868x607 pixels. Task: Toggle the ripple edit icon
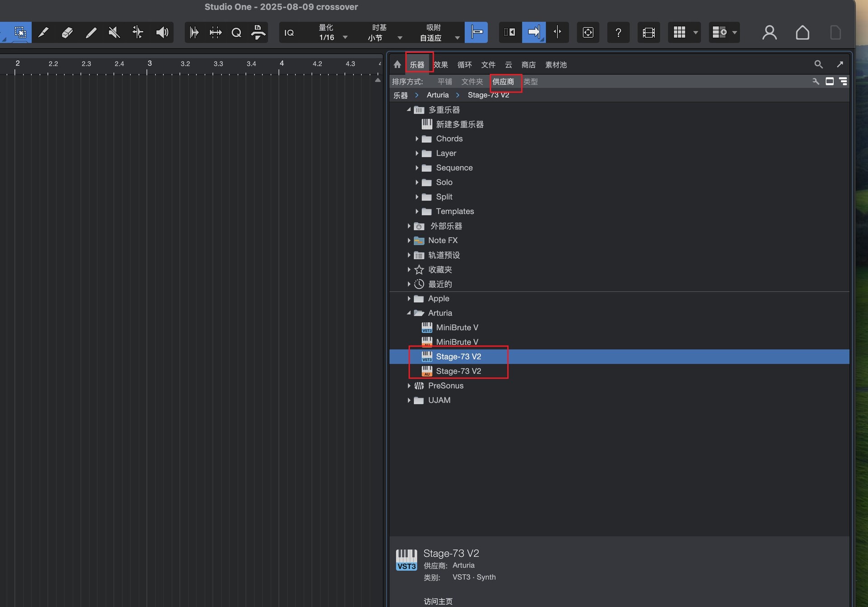click(510, 32)
